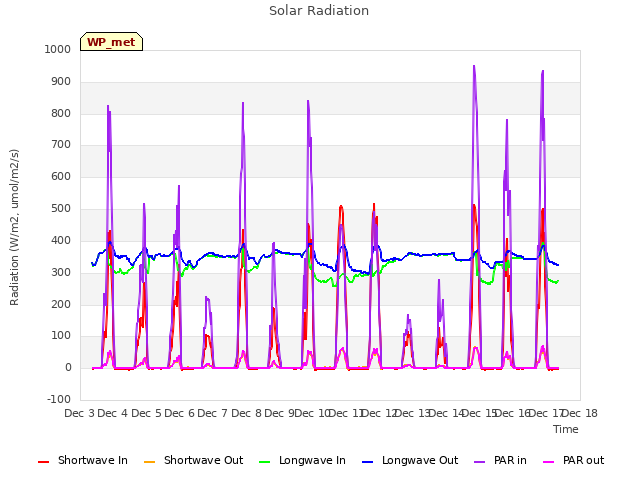640x480 pixels.
Task: Click the Dec 18 x-axis date label
Action: point(580,413)
